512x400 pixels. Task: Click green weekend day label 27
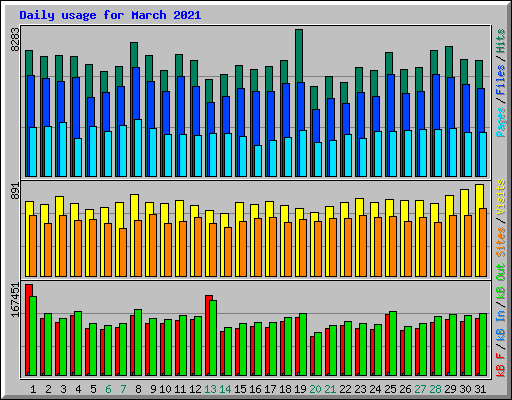tap(420, 389)
